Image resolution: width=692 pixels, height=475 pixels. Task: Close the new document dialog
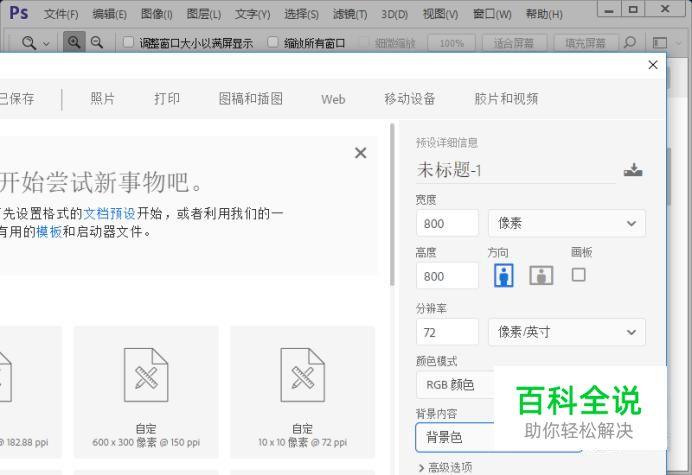(x=653, y=65)
